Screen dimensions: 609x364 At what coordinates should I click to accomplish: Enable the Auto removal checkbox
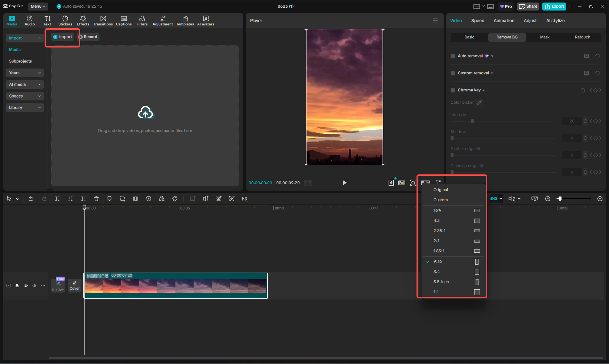pyautogui.click(x=453, y=56)
